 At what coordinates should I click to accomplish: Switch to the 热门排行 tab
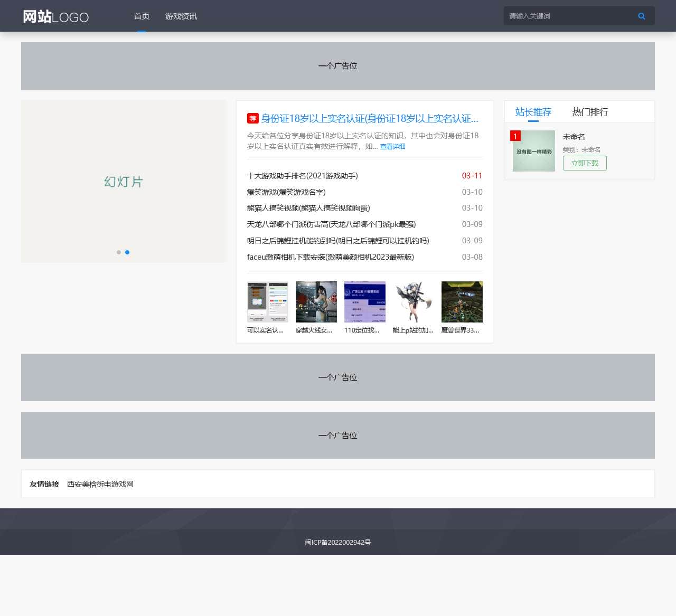coord(589,111)
